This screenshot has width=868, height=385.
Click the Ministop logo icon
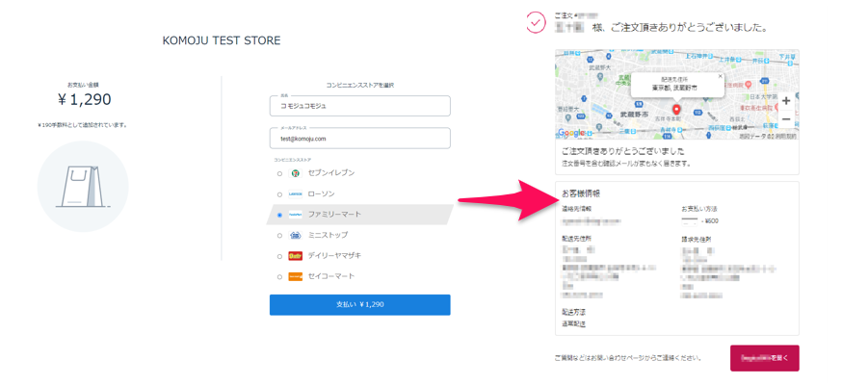coord(296,235)
